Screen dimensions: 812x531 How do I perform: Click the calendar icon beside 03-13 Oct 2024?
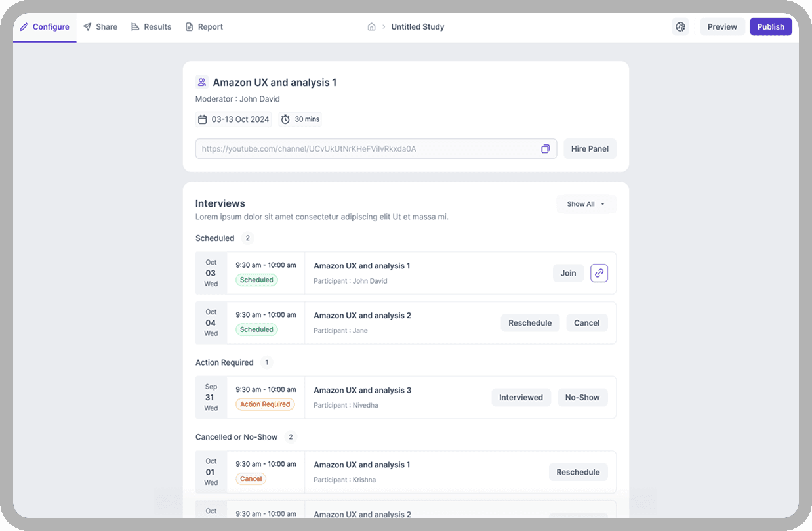(203, 119)
